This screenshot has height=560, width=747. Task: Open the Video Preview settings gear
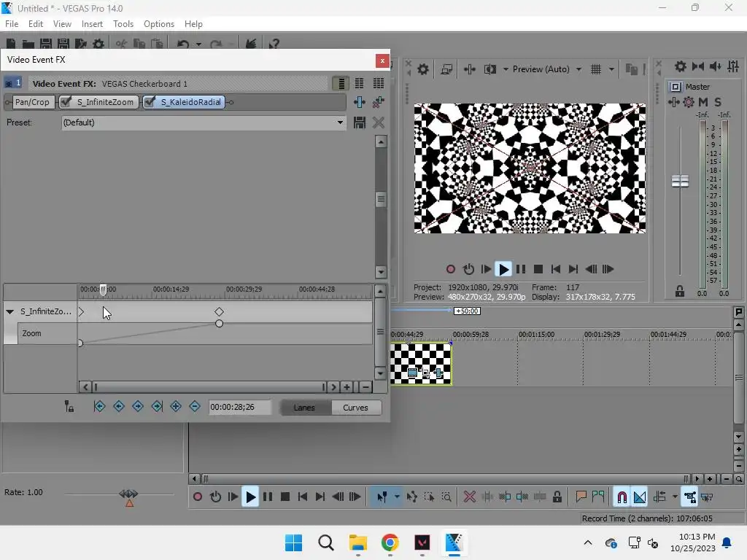(422, 69)
